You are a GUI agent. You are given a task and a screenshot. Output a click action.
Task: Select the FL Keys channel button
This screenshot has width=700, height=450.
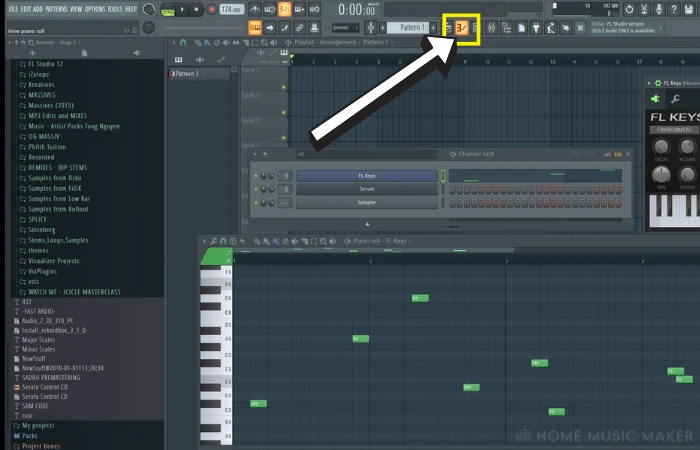pos(367,176)
